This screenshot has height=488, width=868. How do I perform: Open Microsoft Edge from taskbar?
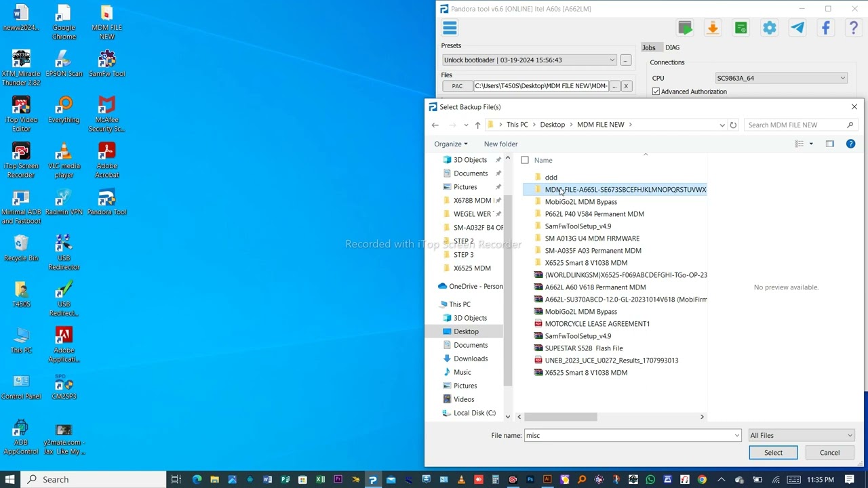coord(197,480)
